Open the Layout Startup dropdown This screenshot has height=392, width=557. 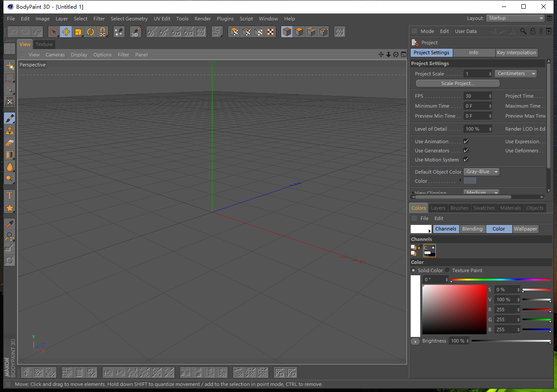(515, 18)
